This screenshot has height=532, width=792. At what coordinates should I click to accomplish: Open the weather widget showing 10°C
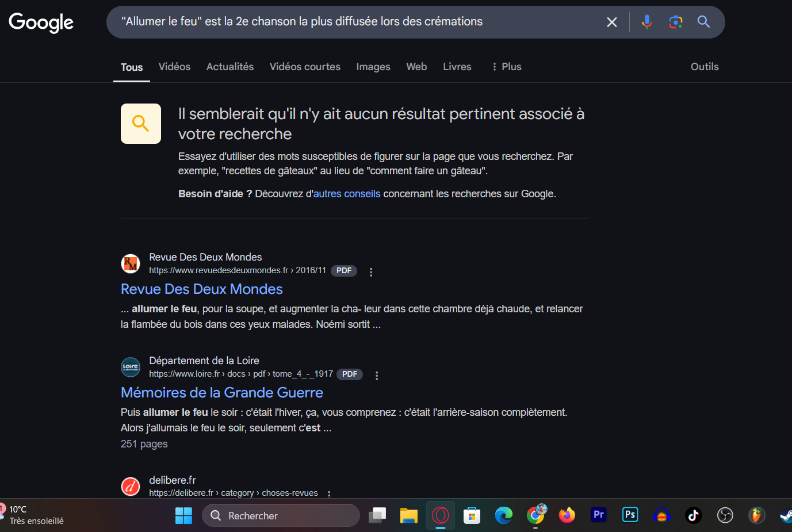tap(33, 515)
